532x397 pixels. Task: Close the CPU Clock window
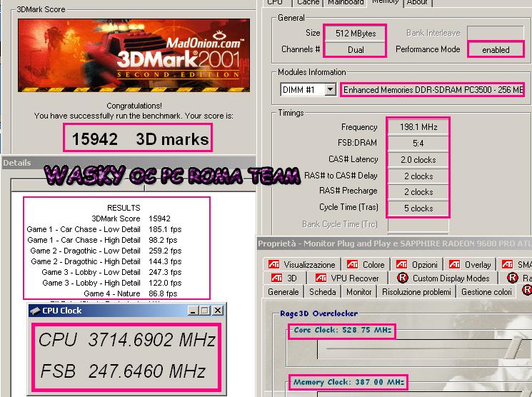218,311
